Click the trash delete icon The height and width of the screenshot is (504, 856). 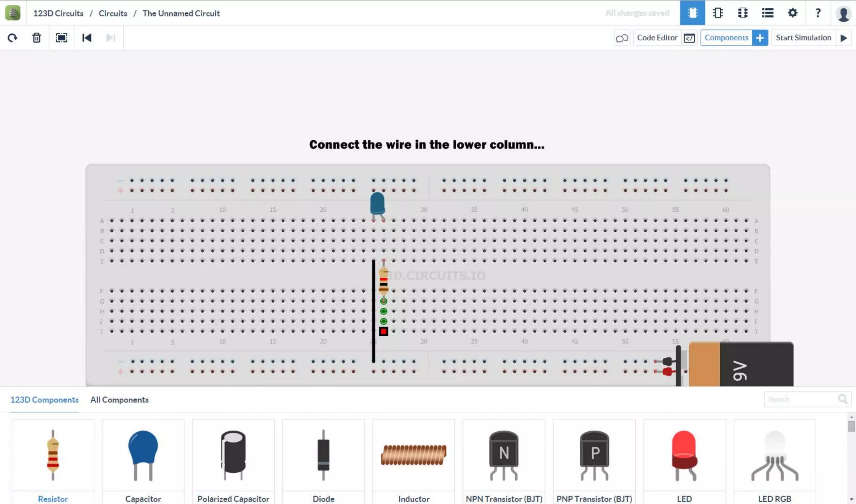(x=37, y=38)
